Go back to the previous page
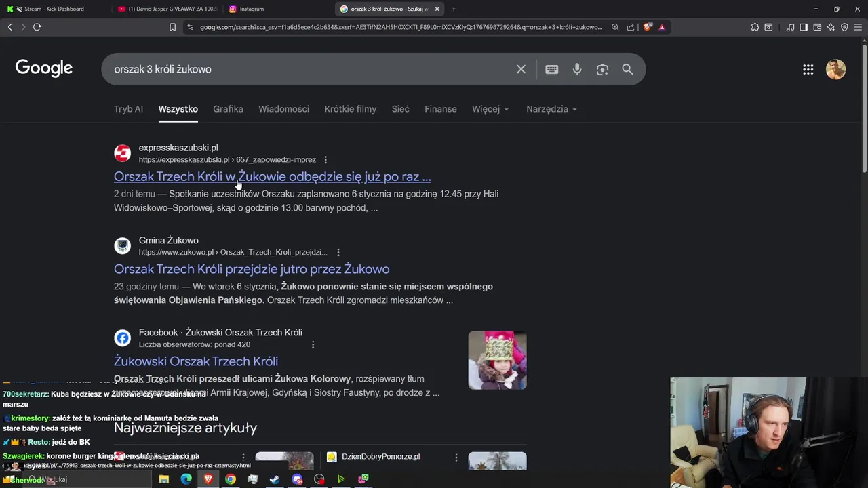This screenshot has width=868, height=488. click(9, 27)
